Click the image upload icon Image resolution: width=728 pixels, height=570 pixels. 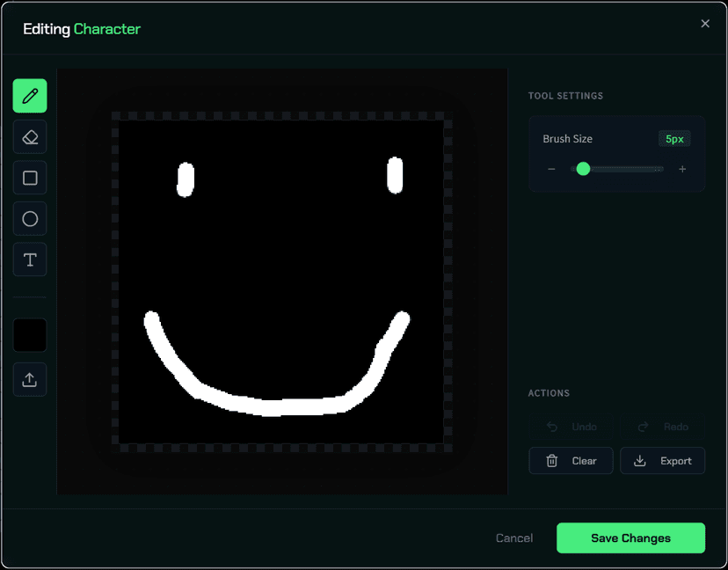[x=29, y=379]
